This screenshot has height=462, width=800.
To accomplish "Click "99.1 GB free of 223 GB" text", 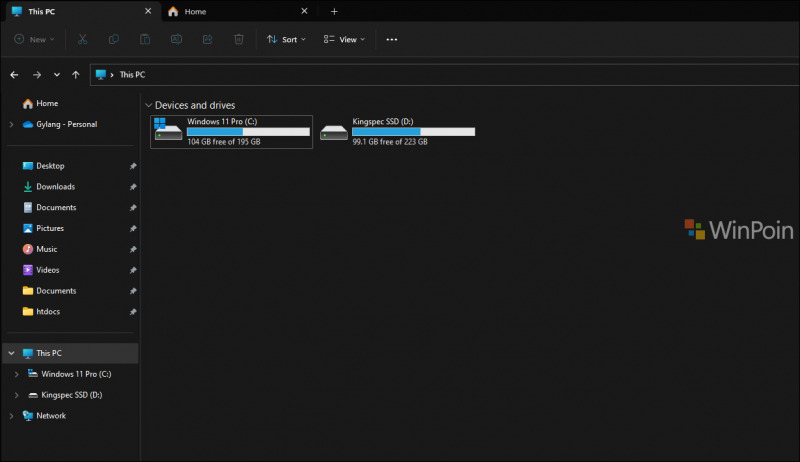I will coord(390,142).
